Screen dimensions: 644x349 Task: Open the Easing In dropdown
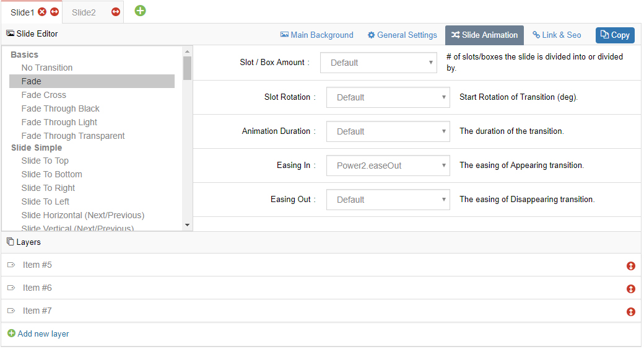click(388, 166)
